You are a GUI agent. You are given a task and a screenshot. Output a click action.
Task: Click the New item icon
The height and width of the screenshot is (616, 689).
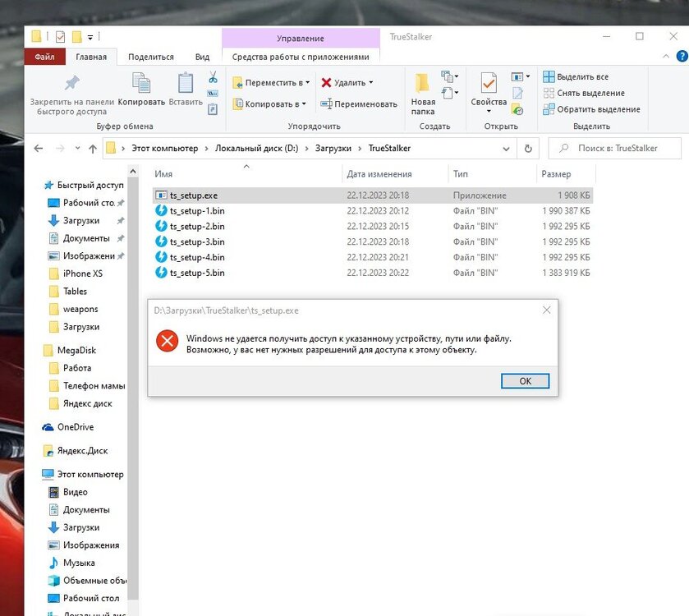(447, 76)
